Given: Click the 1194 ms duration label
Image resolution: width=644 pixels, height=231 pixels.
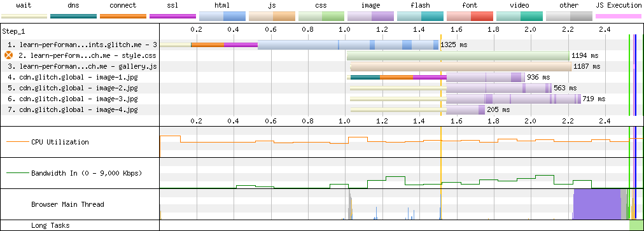Looking at the screenshot, I should [585, 55].
